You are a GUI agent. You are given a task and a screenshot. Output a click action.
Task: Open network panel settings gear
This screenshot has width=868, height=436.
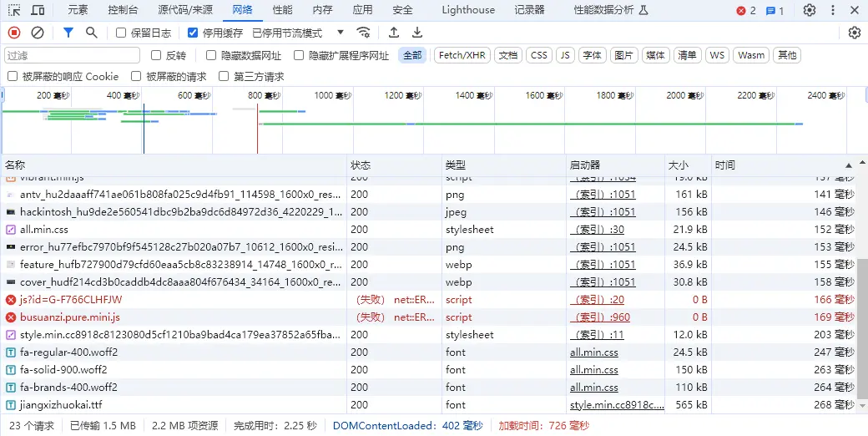[x=855, y=33]
